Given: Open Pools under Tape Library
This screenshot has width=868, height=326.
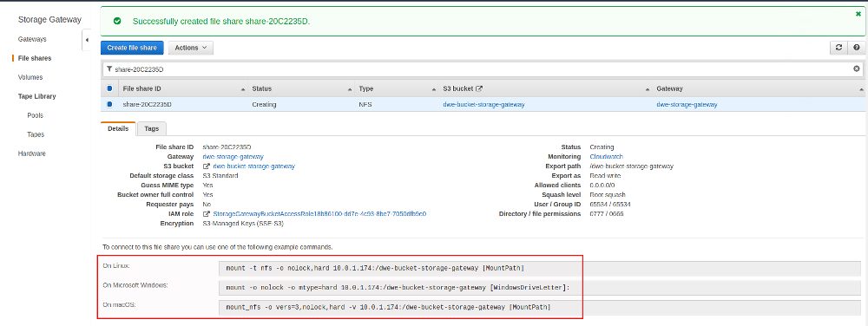Looking at the screenshot, I should coord(35,115).
